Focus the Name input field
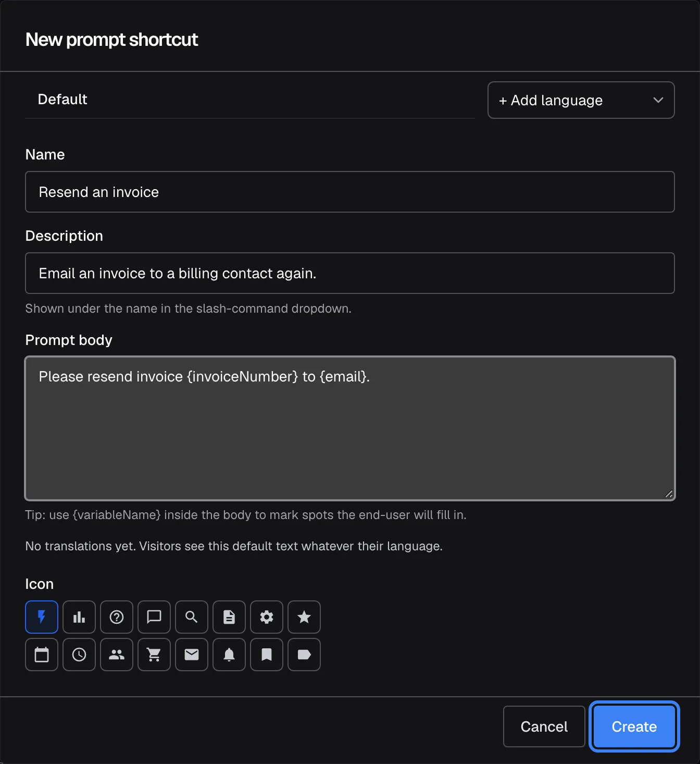The image size is (700, 764). [x=350, y=192]
